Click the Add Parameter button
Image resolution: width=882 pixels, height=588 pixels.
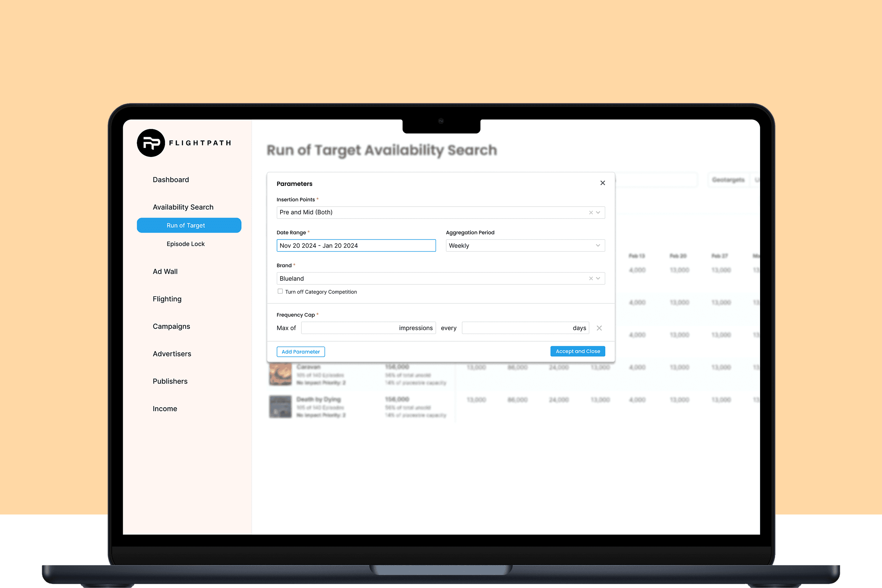point(300,352)
